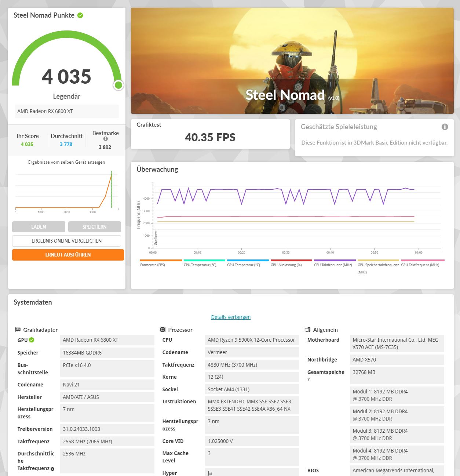
Task: Click Modul 2: 8192 MB DDR4 entry
Action: point(397,415)
